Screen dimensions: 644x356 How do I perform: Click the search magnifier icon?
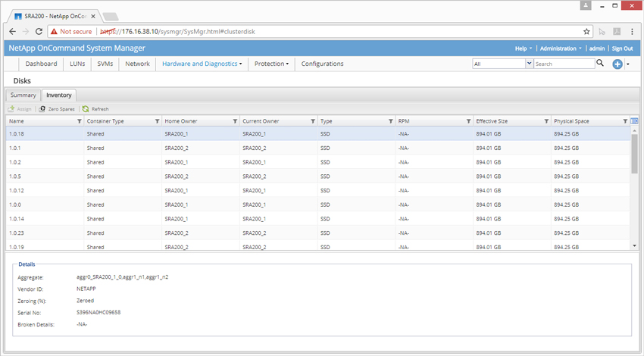tap(600, 63)
